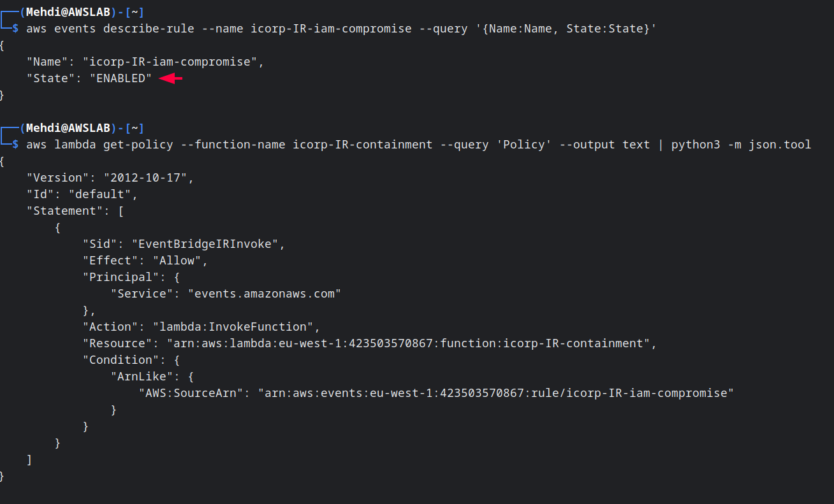Screen dimensions: 834x504
Task: Click the "Statement" opening bracket
Action: pos(121,211)
